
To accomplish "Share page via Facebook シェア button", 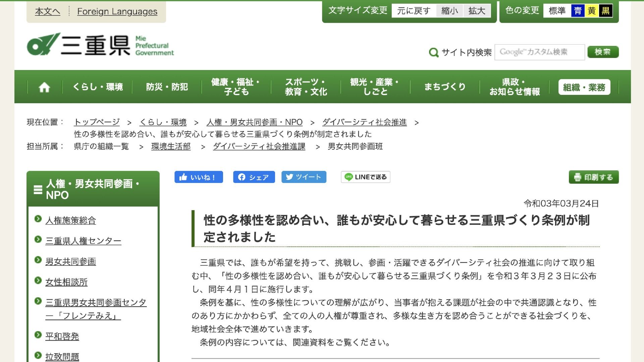I will tap(254, 177).
